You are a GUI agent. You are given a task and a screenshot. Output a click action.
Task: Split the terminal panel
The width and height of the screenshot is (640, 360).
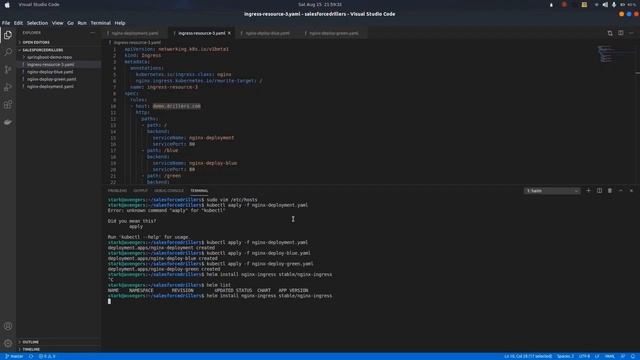(x=599, y=191)
